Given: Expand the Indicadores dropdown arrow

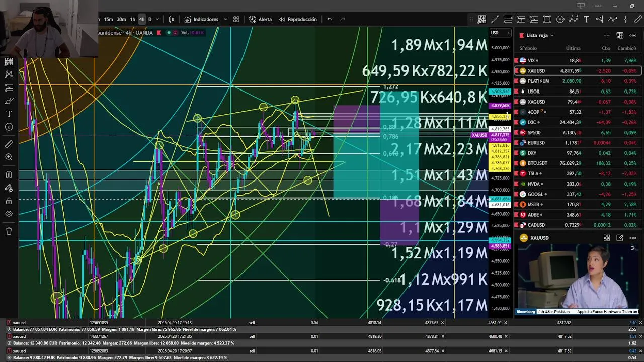Looking at the screenshot, I should click(225, 19).
